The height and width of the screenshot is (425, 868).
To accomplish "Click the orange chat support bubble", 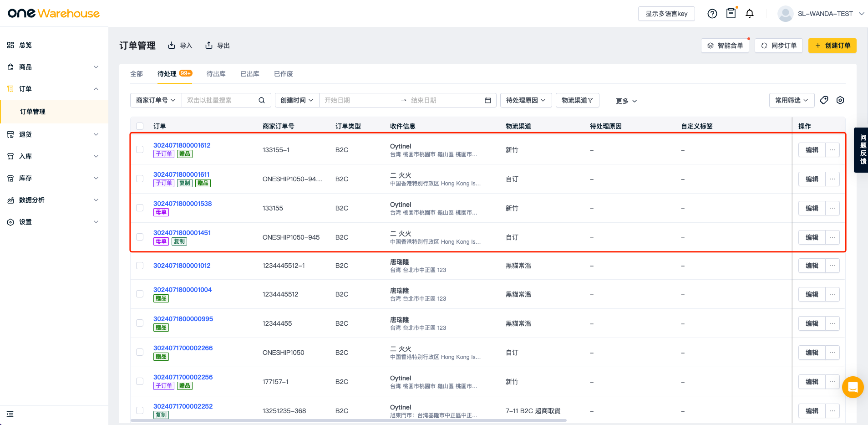I will pyautogui.click(x=852, y=387).
